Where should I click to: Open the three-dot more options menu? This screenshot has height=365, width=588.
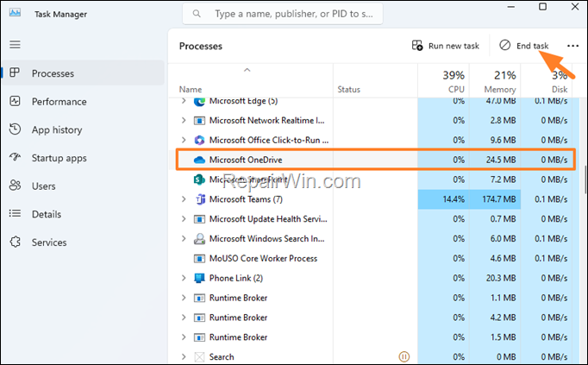(x=572, y=46)
